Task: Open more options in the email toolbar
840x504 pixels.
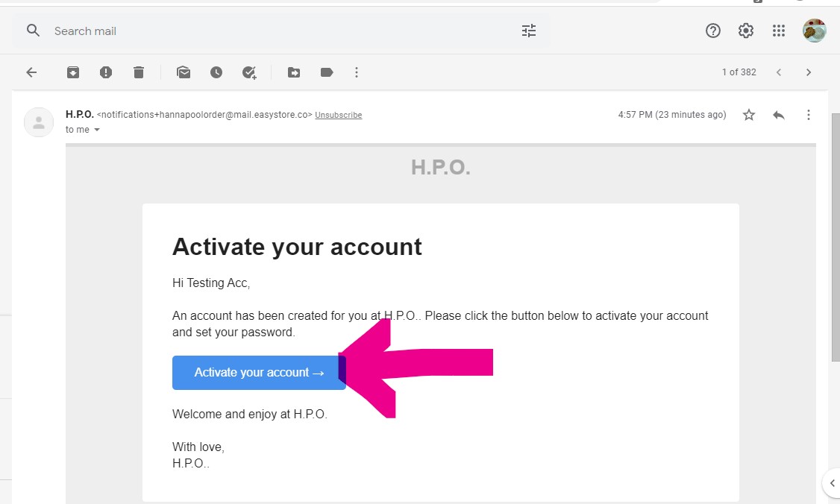Action: 357,72
